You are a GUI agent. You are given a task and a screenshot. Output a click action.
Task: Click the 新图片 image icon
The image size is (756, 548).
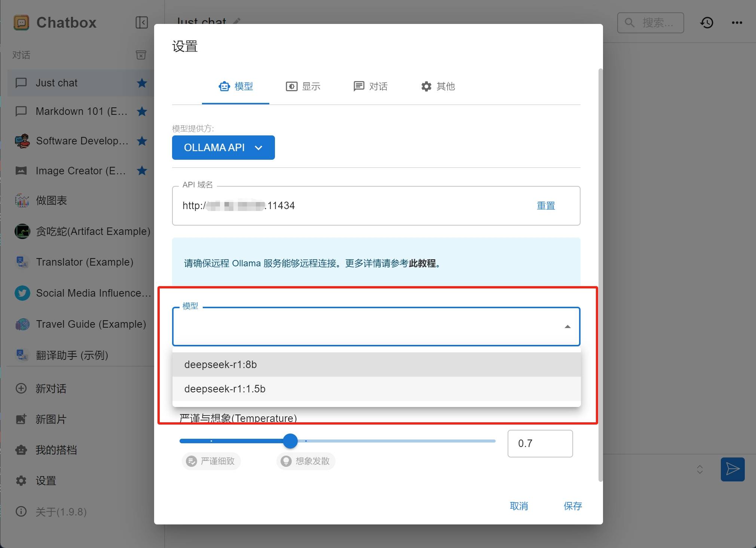click(21, 419)
